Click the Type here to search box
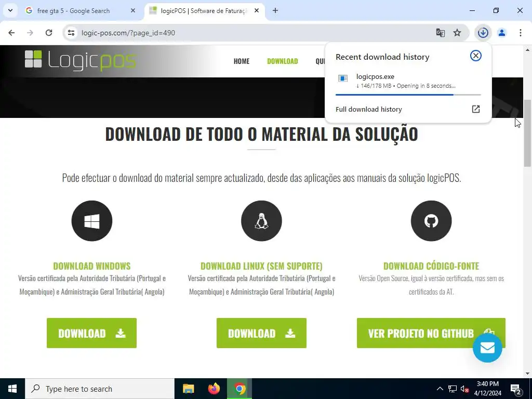 (100, 389)
